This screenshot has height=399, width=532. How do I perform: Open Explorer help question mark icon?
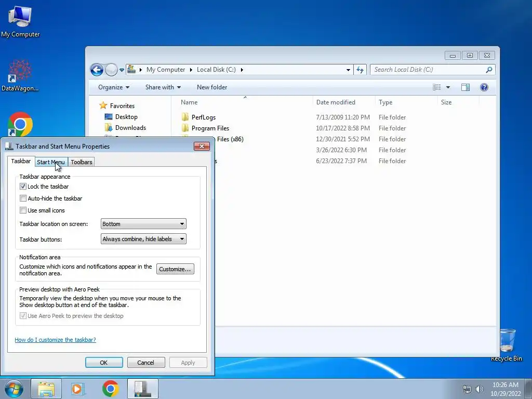484,87
